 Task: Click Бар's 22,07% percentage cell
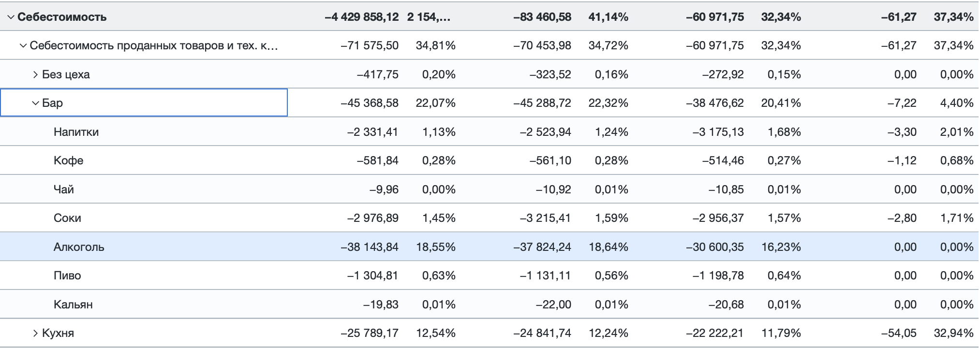coord(436,103)
